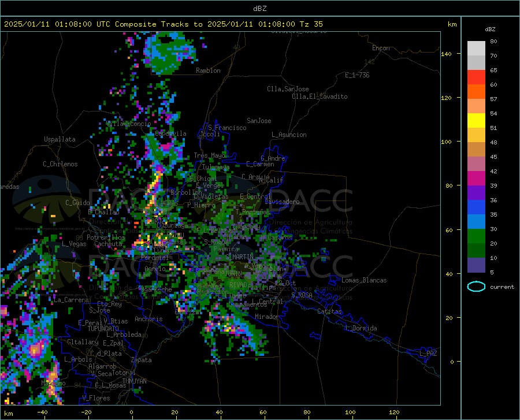Pick the red 60-65 dBZ legend swatch
This screenshot has width=520, height=420.
476,77
